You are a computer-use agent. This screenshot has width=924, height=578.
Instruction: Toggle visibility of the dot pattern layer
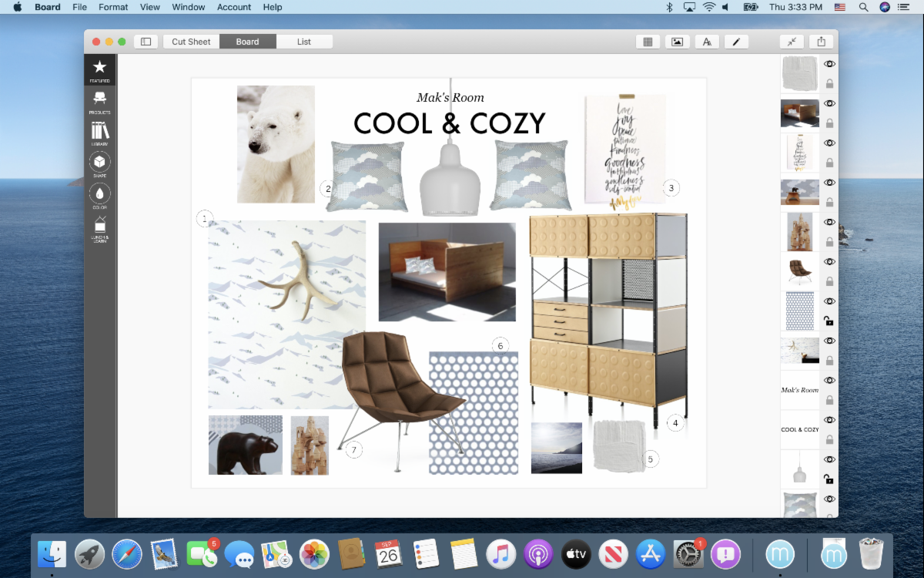[829, 301]
